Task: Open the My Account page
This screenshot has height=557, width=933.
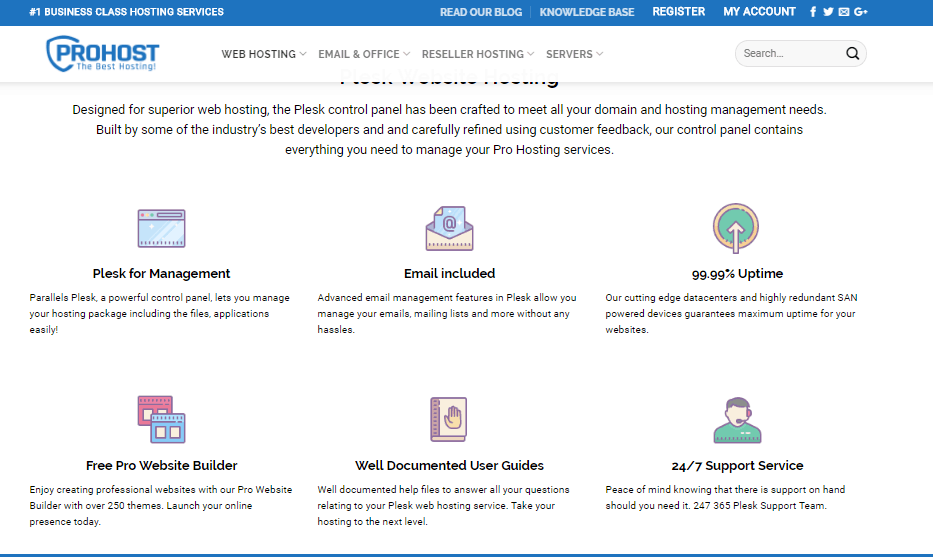Action: [759, 12]
